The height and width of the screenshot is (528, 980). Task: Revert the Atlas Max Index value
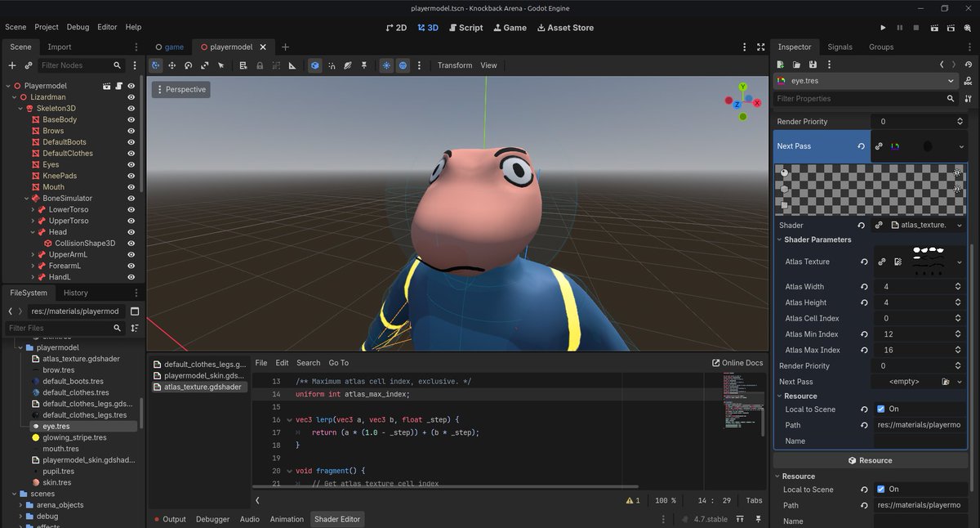point(864,350)
